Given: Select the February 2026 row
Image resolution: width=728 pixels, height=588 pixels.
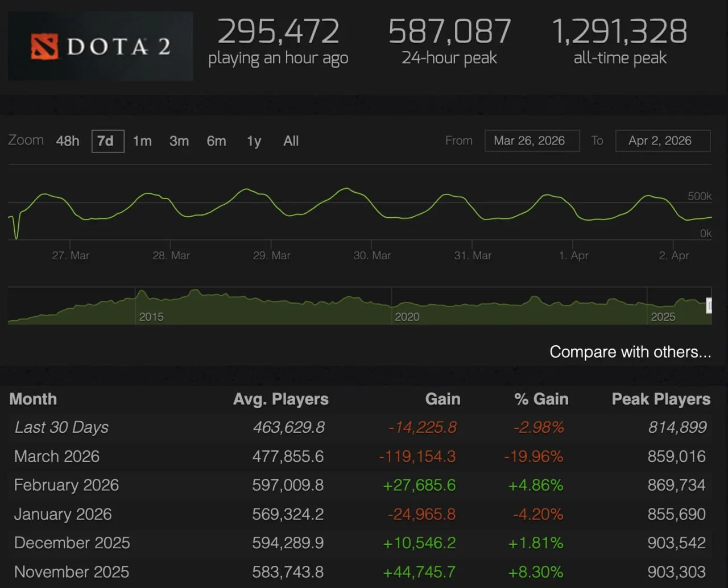Looking at the screenshot, I should pos(67,485).
